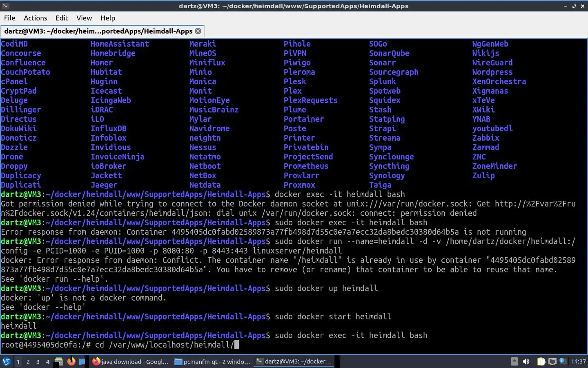This screenshot has width=588, height=368.
Task: Switch to virtual desktop 4
Action: pyautogui.click(x=48, y=361)
